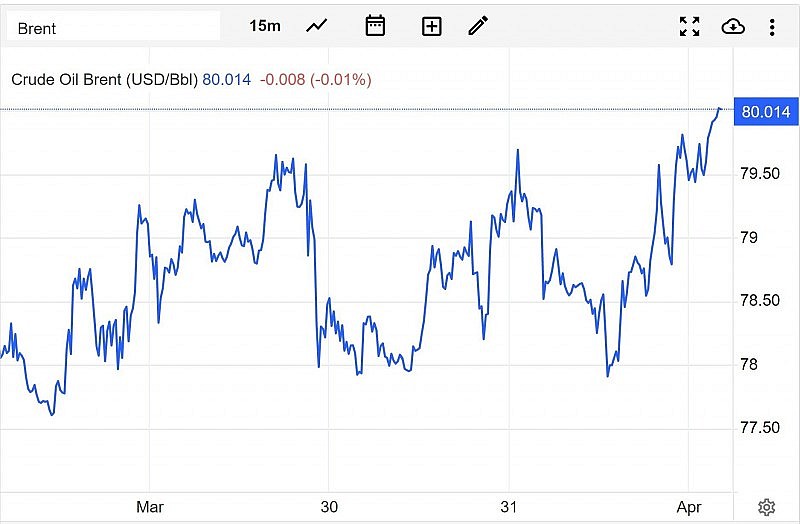Open the three-dot more options menu
The height and width of the screenshot is (524, 800).
coord(772,26)
